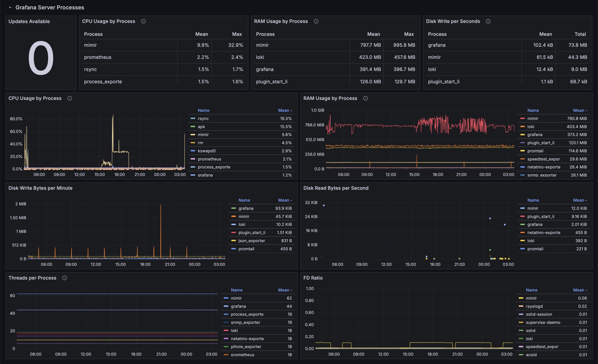The image size is (598, 364).
Task: Select supervise-daemo in FD Ratio legend
Action: (543, 322)
